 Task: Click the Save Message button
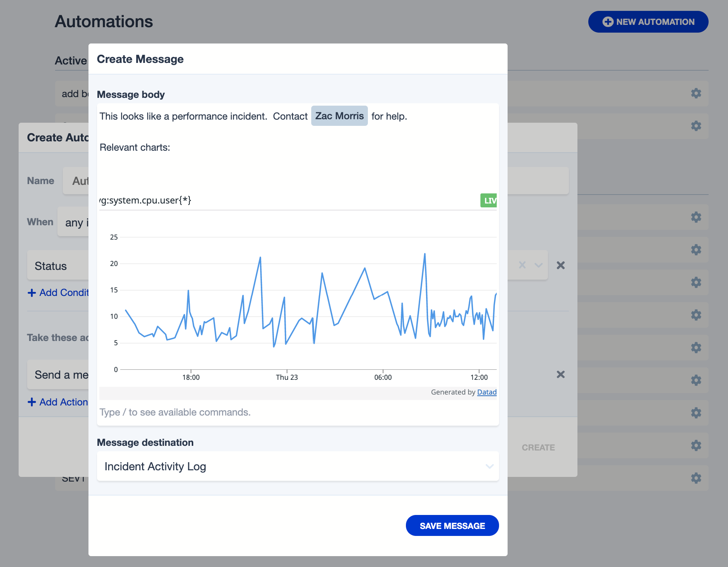pos(452,525)
